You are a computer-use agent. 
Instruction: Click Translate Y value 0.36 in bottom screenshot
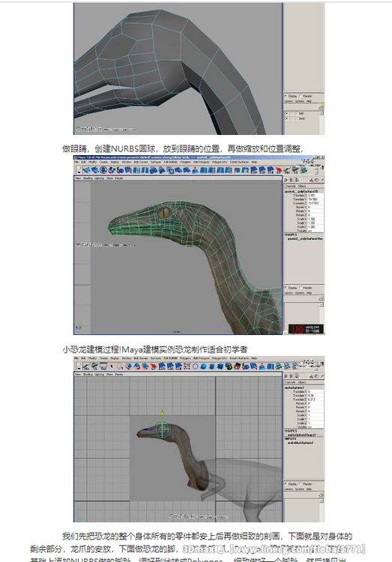pyautogui.click(x=316, y=396)
